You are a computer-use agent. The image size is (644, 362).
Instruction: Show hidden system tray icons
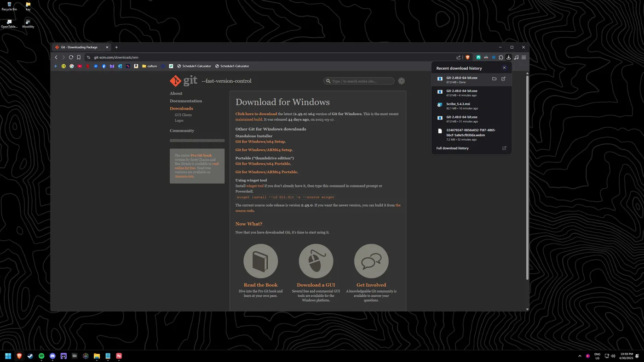click(x=580, y=356)
